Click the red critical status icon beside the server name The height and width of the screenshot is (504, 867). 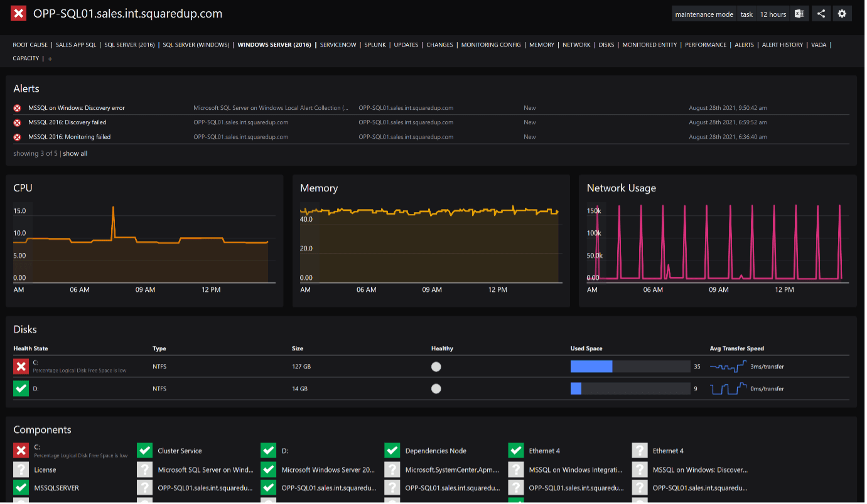click(x=19, y=13)
